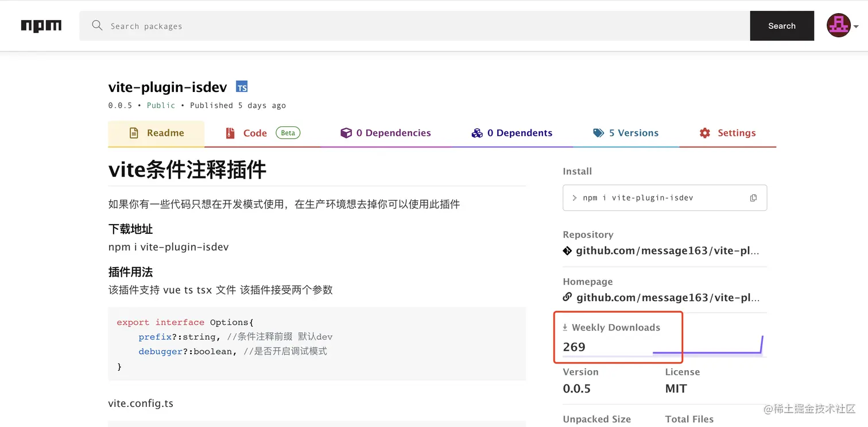The height and width of the screenshot is (427, 868).
Task: Click the vite.config.ts text
Action: click(141, 403)
